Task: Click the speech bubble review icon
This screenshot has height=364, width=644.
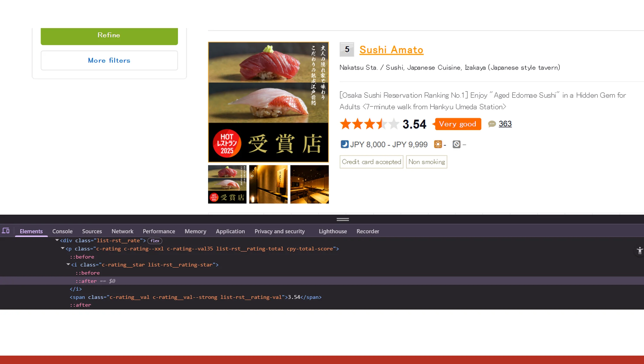Action: click(492, 124)
